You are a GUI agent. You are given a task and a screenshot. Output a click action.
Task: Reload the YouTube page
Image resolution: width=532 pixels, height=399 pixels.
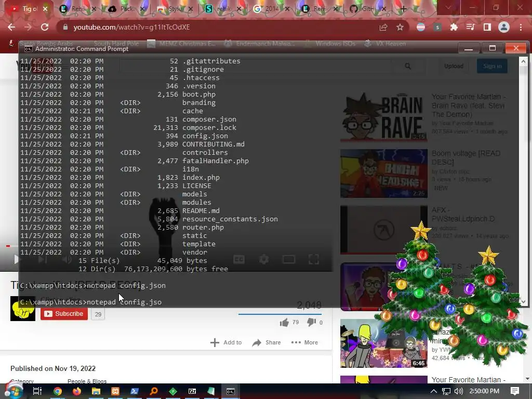[45, 27]
